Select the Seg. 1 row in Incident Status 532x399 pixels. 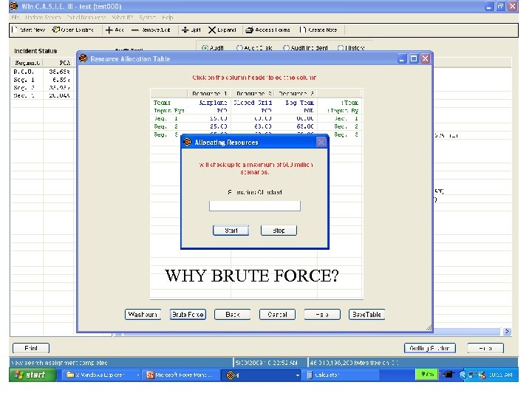pos(42,80)
